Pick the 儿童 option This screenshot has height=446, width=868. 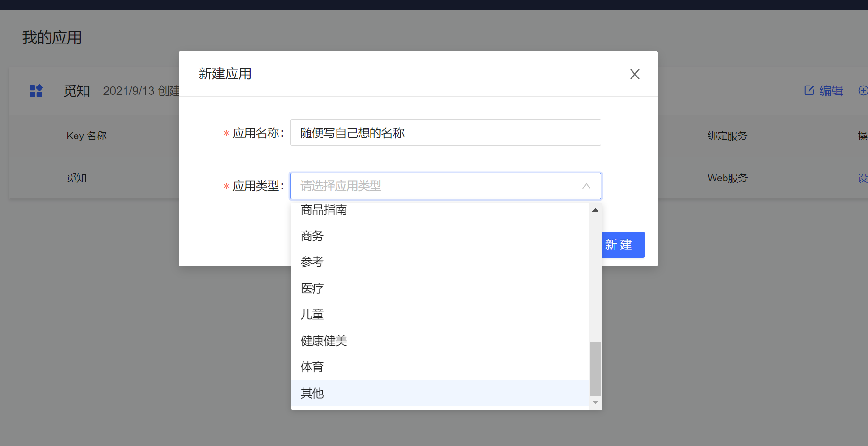312,315
